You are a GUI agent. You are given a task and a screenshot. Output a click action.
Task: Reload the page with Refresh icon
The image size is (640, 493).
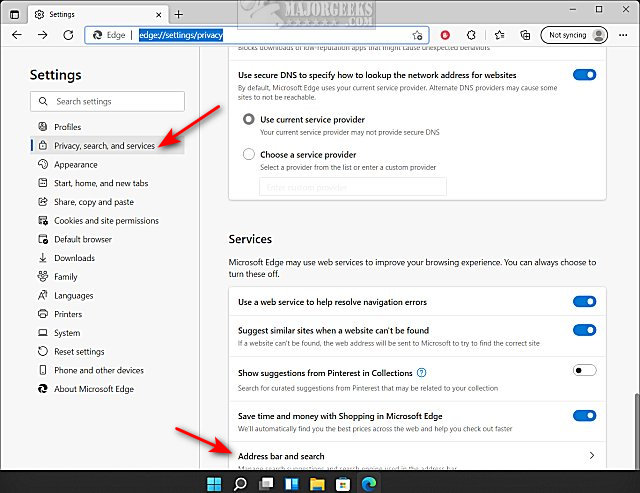tap(68, 35)
